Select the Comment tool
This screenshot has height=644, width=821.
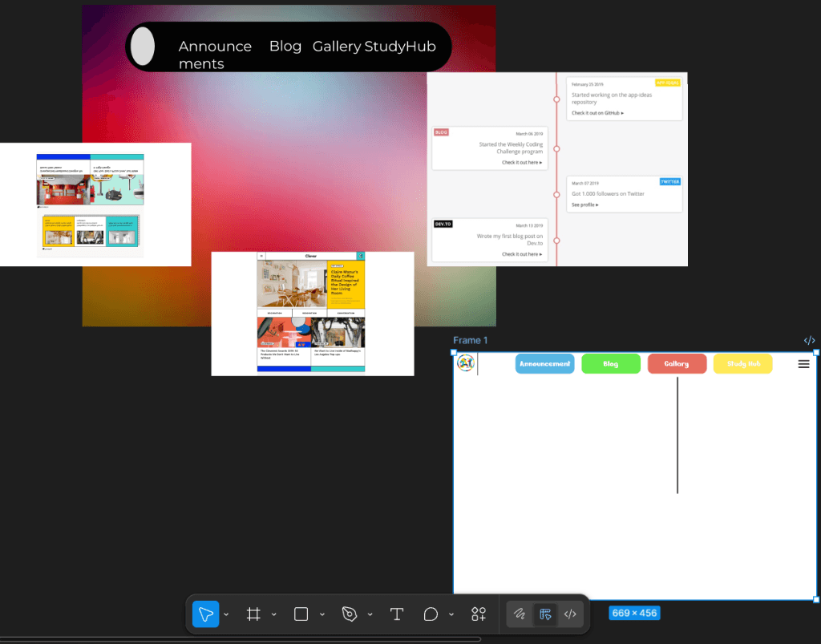point(431,614)
